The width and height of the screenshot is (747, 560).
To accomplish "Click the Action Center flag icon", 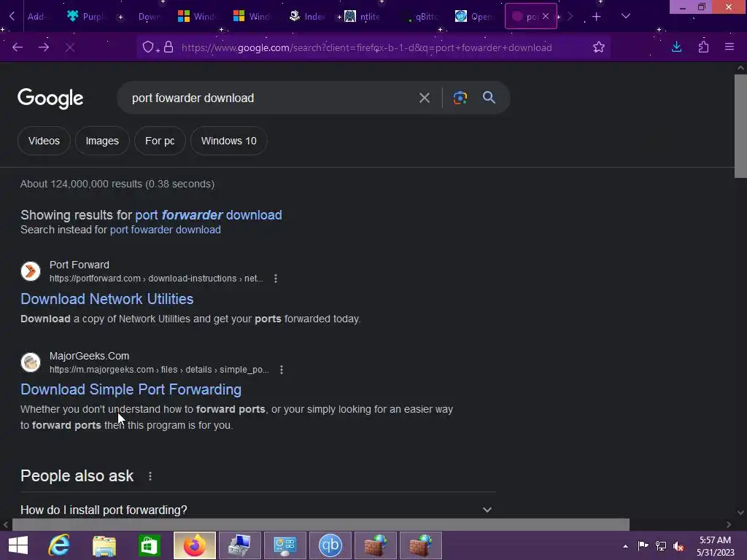I will [643, 546].
